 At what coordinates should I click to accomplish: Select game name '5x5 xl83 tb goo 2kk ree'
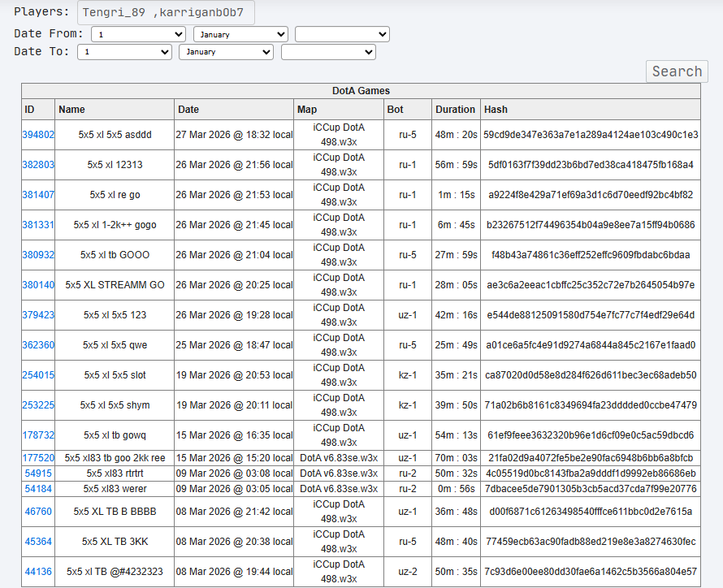tap(115, 458)
